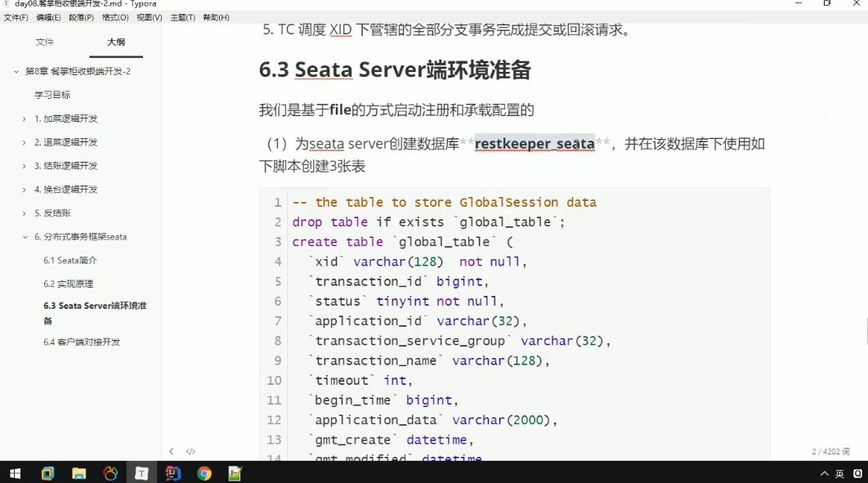
Task: Show word count details 2 / 4202 词
Action: coord(830,452)
